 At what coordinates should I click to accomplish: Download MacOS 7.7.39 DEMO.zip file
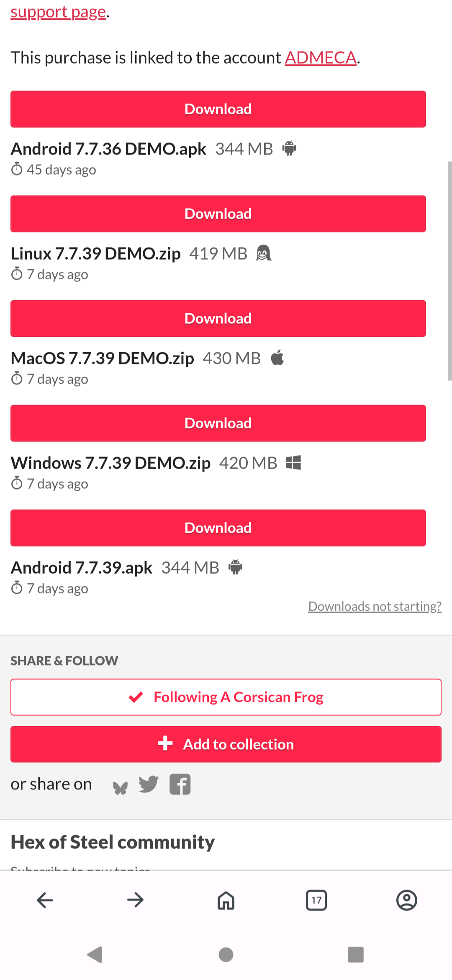tap(218, 319)
